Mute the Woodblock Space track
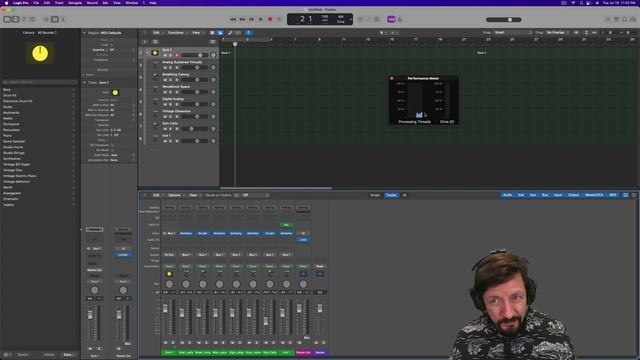This screenshot has width=640, height=360. pos(165,92)
